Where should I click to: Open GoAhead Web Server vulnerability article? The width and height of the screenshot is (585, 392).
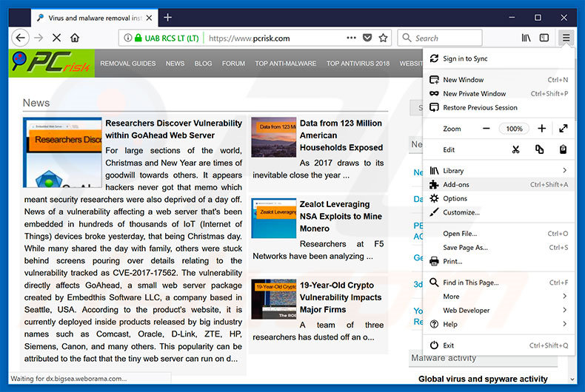pyautogui.click(x=173, y=129)
